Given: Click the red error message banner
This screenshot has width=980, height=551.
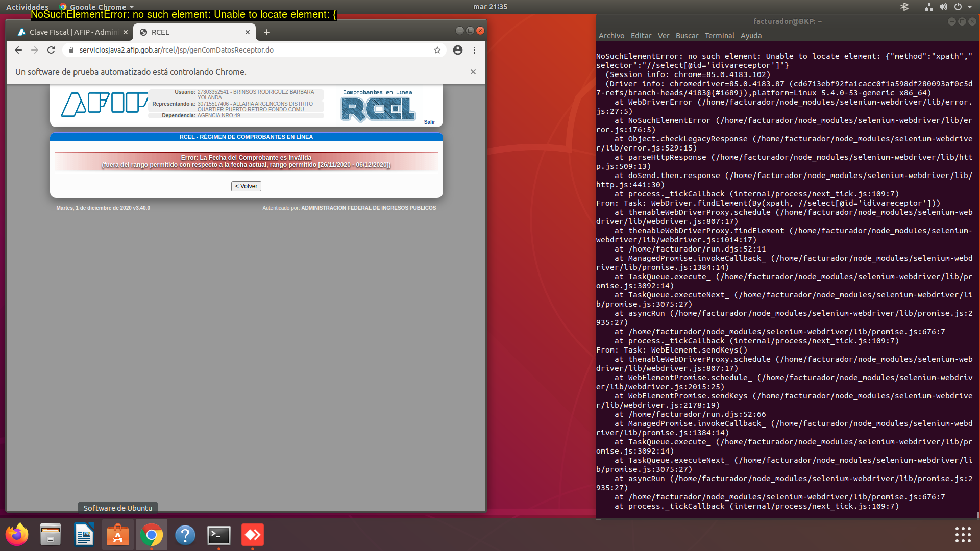Looking at the screenshot, I should coord(246,161).
